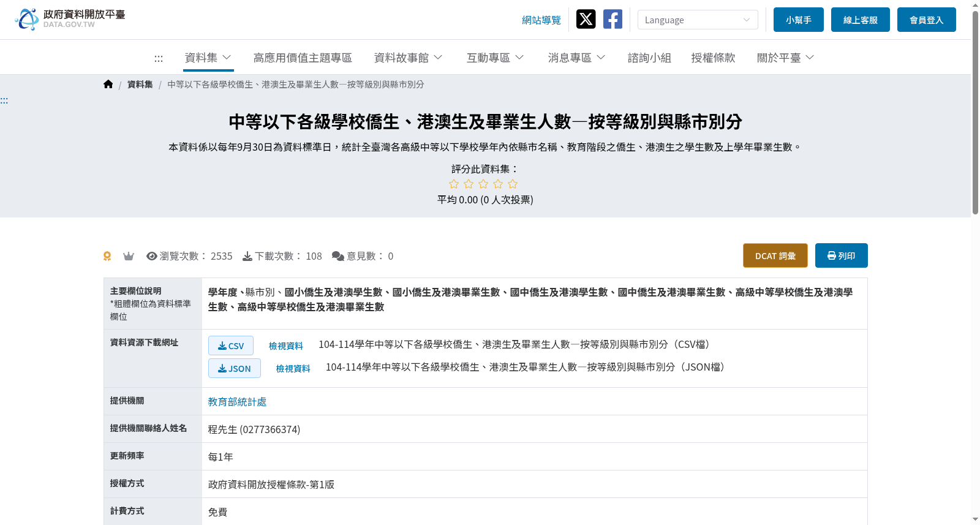980x525 pixels.
Task: Rate dataset with the third star
Action: (483, 184)
